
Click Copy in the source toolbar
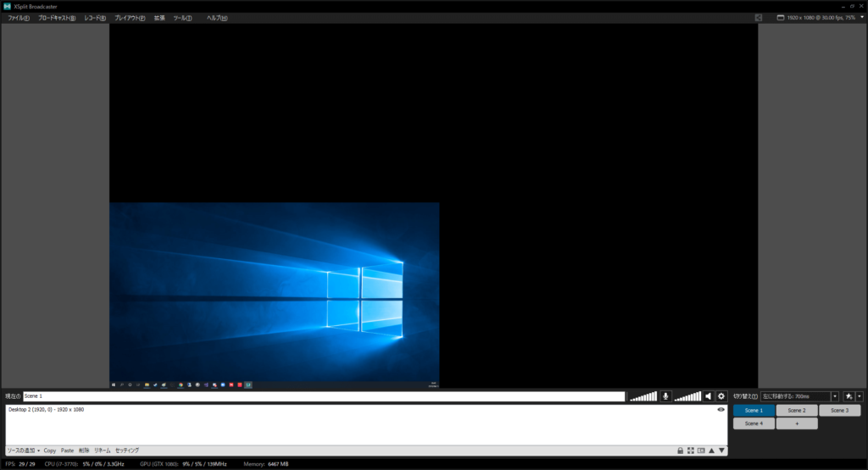50,451
